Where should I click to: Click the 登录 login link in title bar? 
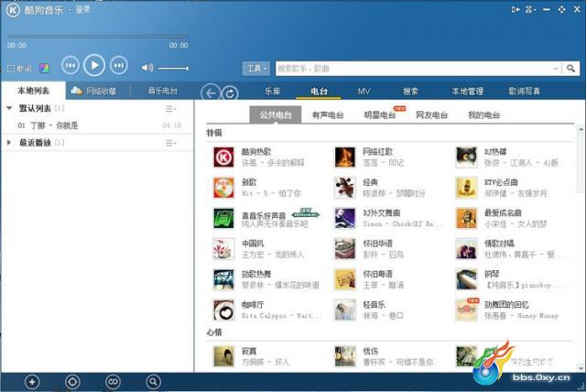(83, 9)
